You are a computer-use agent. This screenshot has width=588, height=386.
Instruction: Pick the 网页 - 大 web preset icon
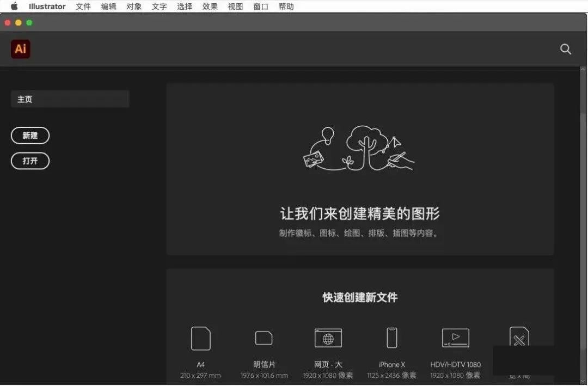pos(328,338)
